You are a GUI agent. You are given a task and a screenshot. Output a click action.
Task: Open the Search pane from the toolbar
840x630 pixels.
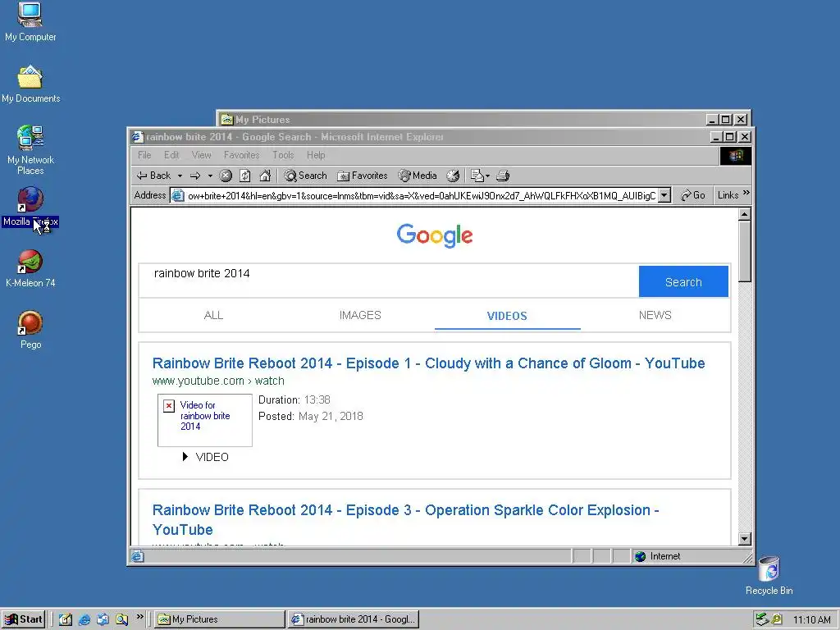coord(305,176)
